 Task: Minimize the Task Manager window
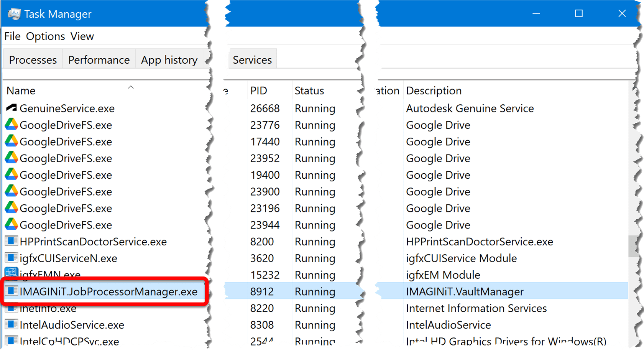pyautogui.click(x=536, y=13)
